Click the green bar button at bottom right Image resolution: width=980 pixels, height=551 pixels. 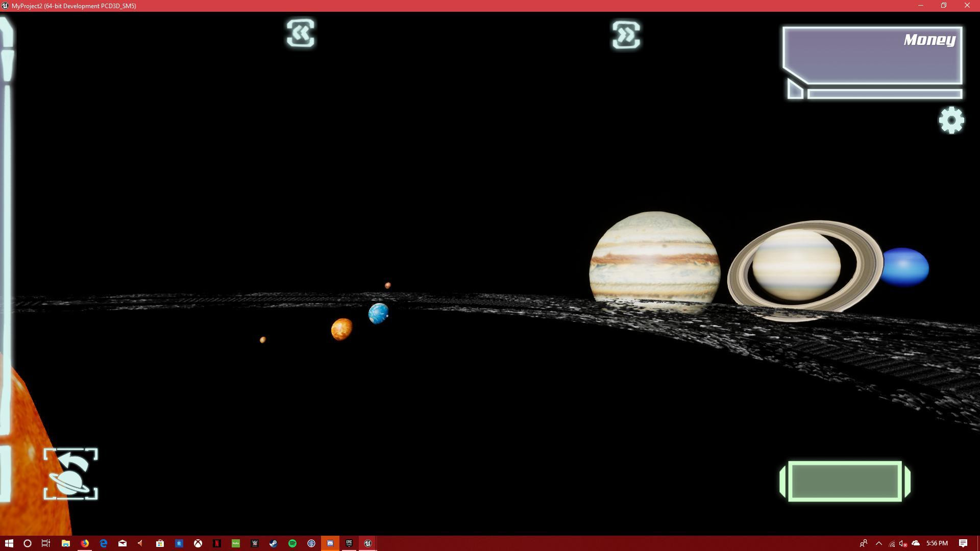(x=845, y=481)
